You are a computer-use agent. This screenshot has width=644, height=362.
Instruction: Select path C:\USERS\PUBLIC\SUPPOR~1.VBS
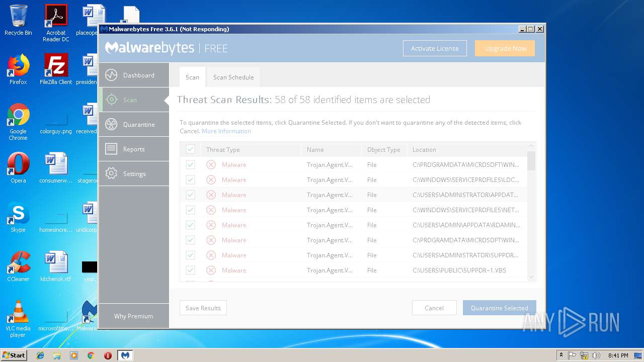pos(459,270)
